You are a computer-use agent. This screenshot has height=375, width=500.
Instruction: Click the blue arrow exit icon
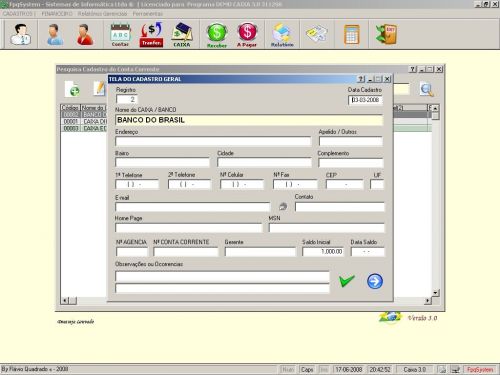pos(375,281)
